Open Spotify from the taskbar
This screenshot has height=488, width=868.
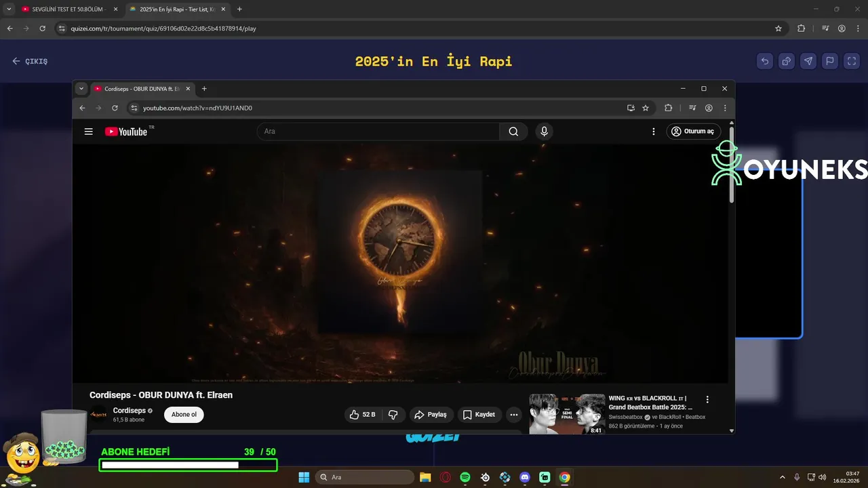[x=465, y=477]
